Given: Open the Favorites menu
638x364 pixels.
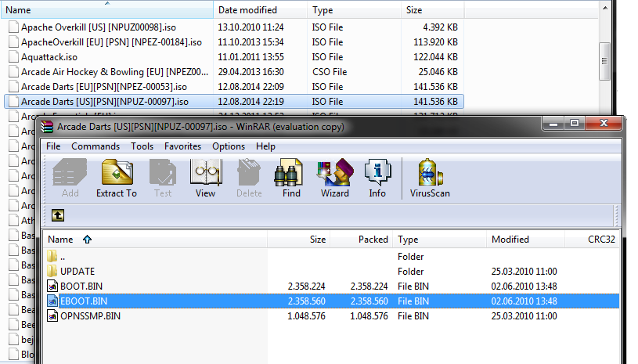Looking at the screenshot, I should (x=182, y=146).
